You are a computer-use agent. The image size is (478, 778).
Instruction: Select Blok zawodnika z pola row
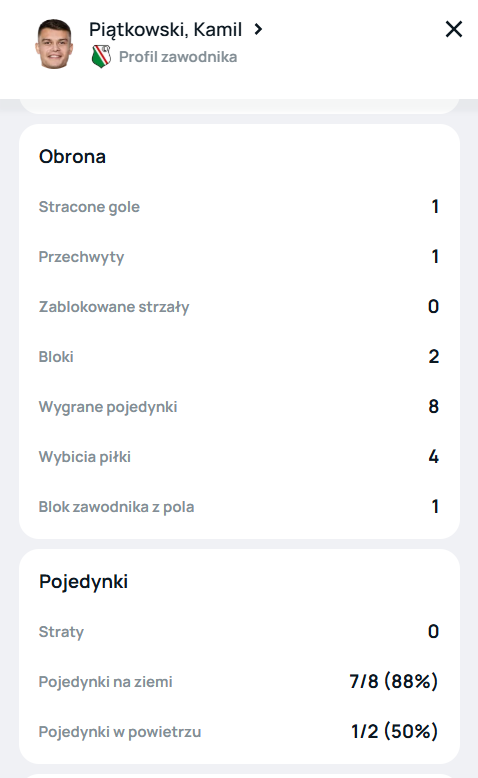point(239,507)
